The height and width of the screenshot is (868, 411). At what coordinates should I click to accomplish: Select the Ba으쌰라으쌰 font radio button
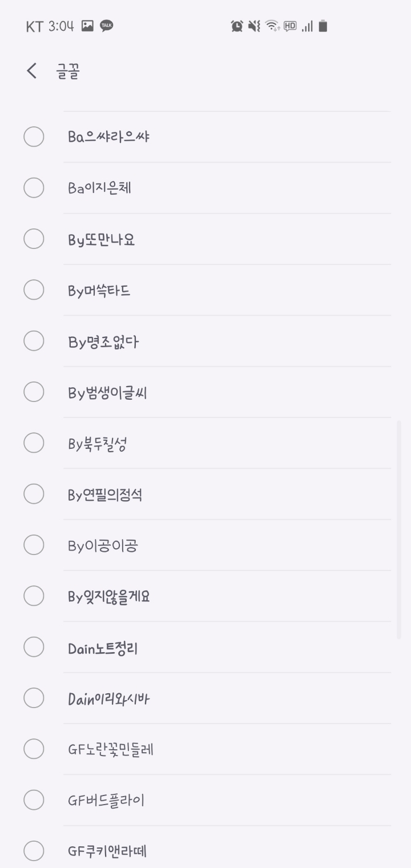click(x=34, y=137)
